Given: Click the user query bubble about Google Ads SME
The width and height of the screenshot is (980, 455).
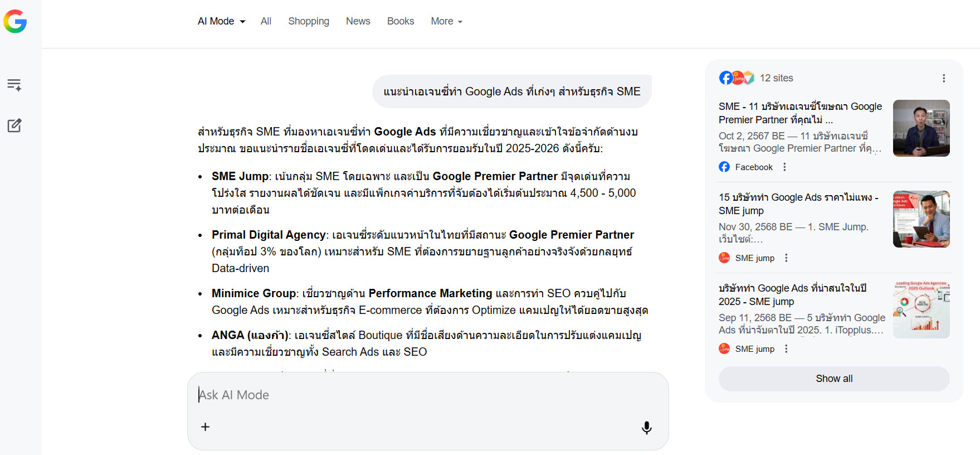Looking at the screenshot, I should [512, 91].
